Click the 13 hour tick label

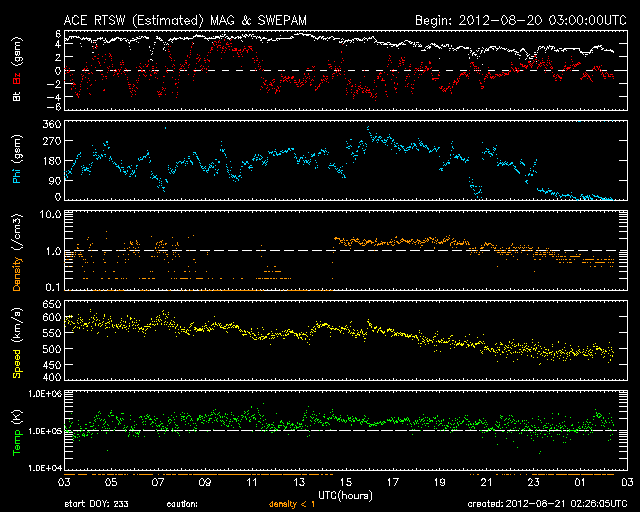coord(299,483)
